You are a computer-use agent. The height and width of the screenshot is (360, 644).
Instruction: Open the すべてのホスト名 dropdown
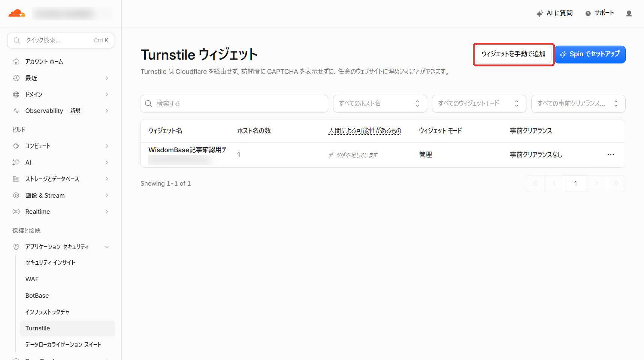point(380,103)
